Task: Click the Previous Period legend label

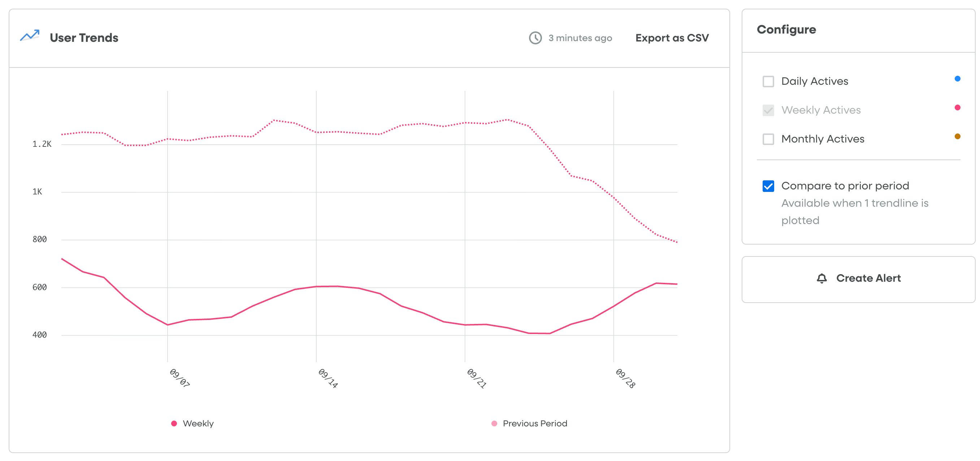Action: pyautogui.click(x=534, y=423)
